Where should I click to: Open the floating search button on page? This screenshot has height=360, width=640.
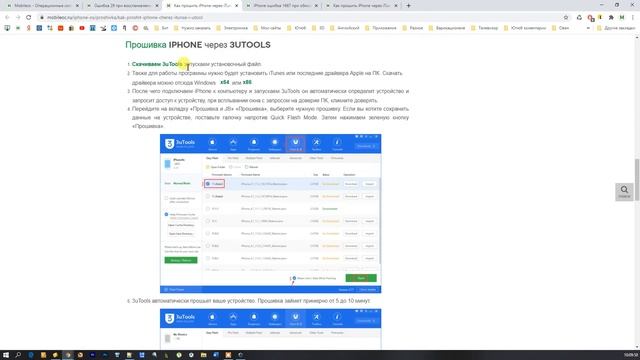click(x=624, y=191)
